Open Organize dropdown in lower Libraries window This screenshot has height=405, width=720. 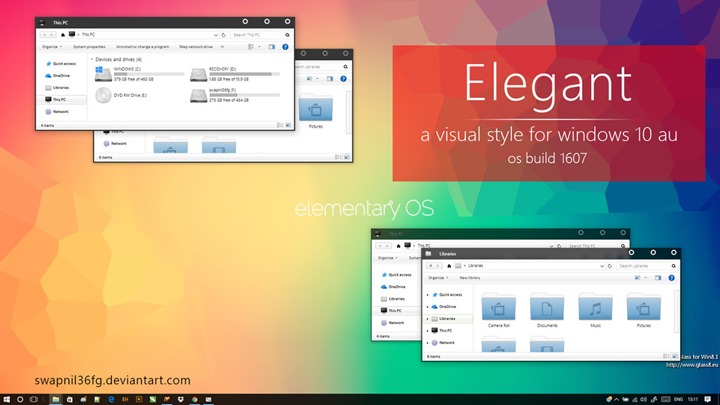438,278
